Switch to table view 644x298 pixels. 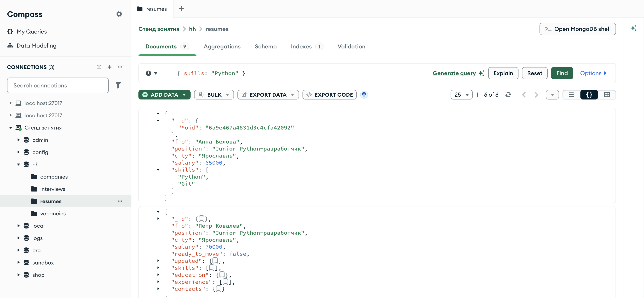point(607,95)
